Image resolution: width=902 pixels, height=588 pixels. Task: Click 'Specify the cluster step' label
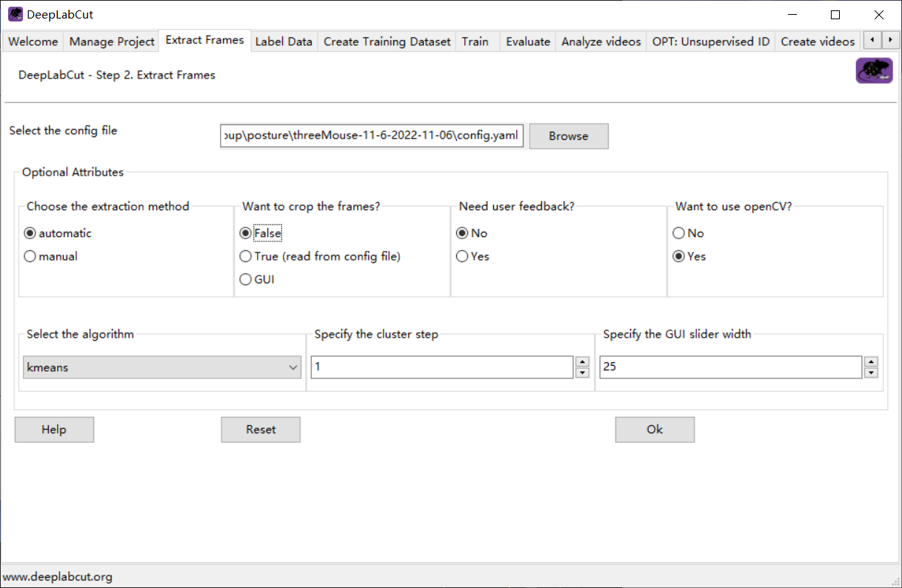pyautogui.click(x=376, y=334)
